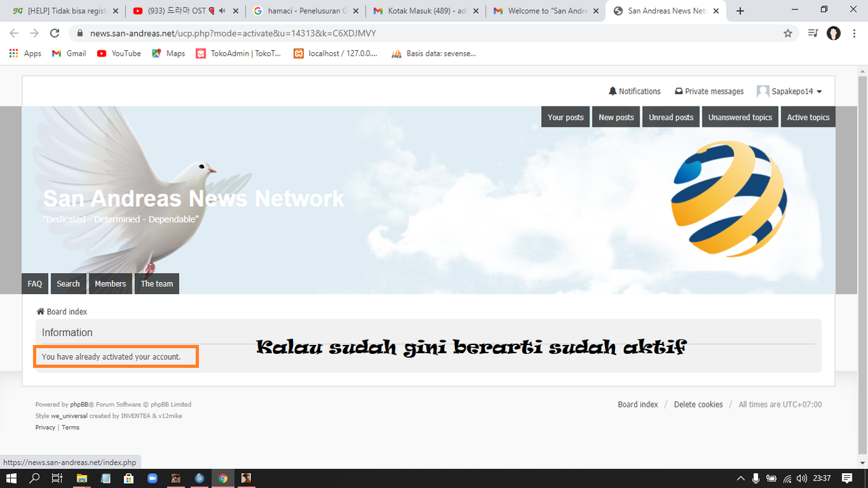Open the New posts menu button

616,117
